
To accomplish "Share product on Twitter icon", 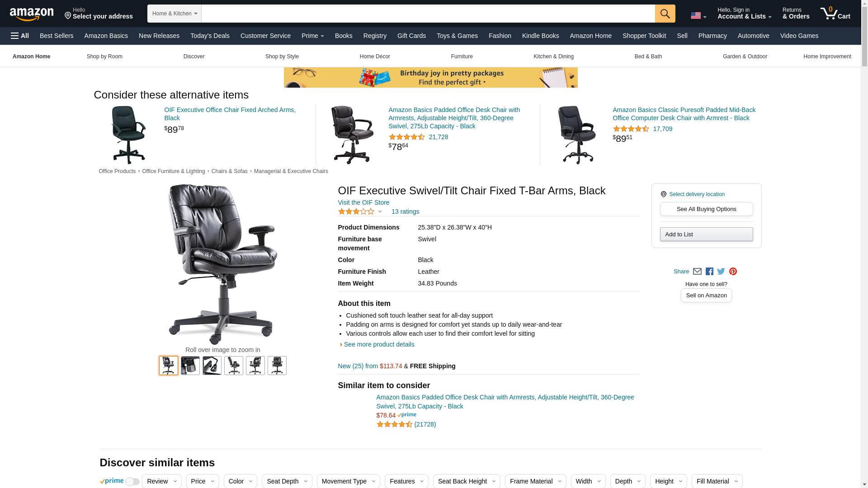I will pos(721,272).
